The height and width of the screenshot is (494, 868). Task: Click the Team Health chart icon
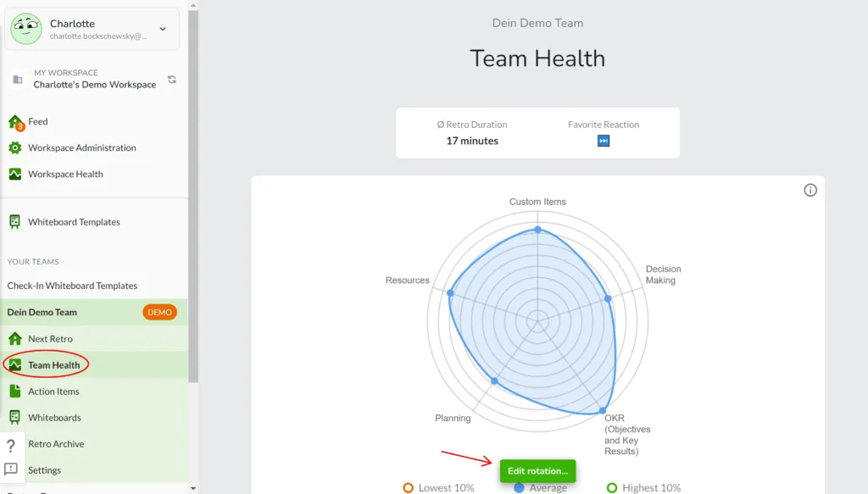click(15, 365)
